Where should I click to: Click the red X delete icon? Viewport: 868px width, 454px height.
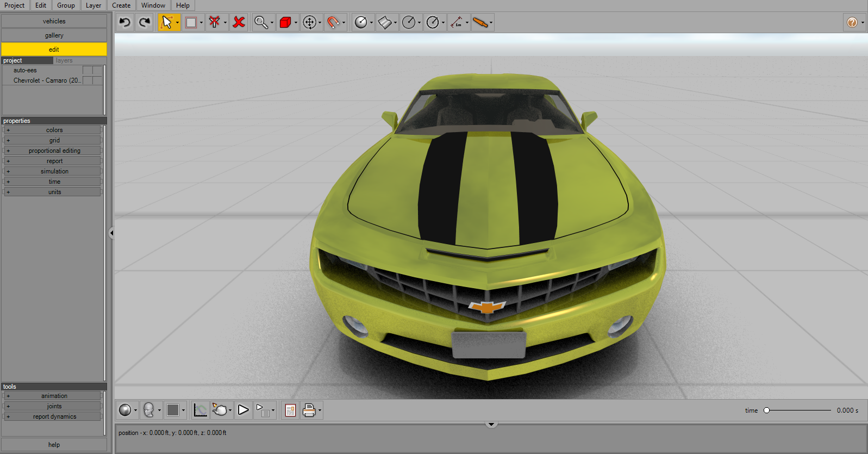coord(239,22)
